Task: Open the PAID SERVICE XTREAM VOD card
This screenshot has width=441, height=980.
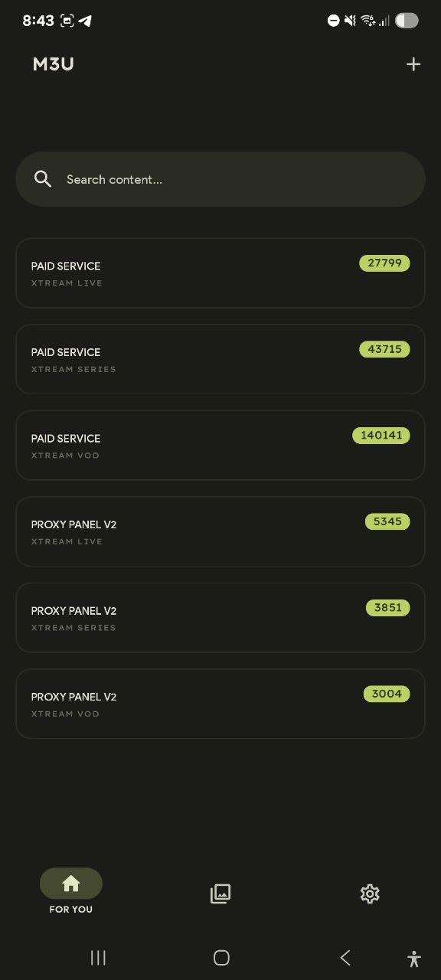Action: click(x=220, y=446)
